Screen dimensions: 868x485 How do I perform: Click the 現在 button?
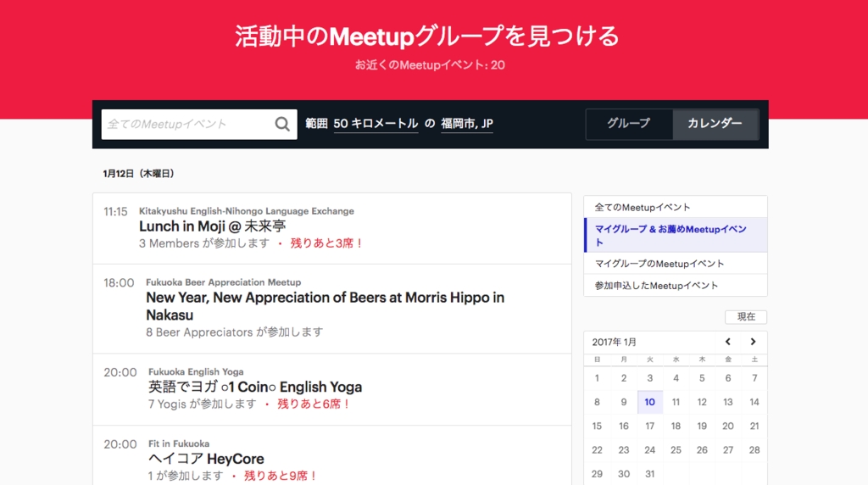pyautogui.click(x=746, y=316)
